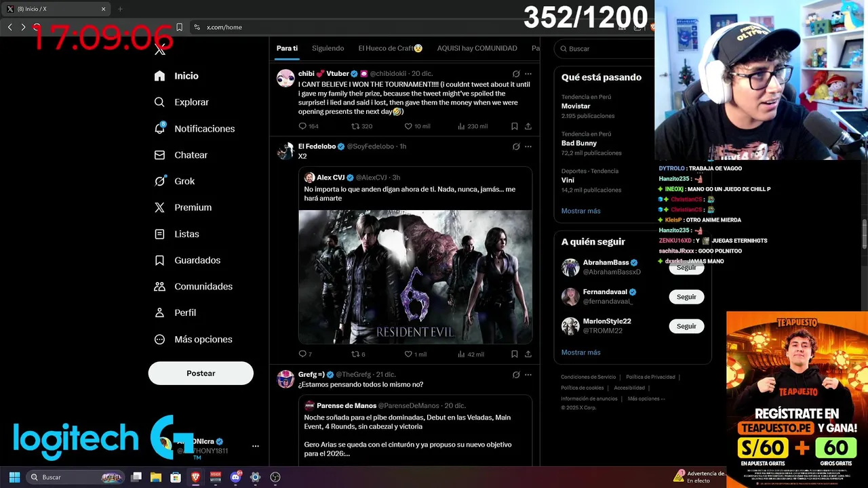This screenshot has width=868, height=488.
Task: Click the Postear button
Action: (201, 373)
